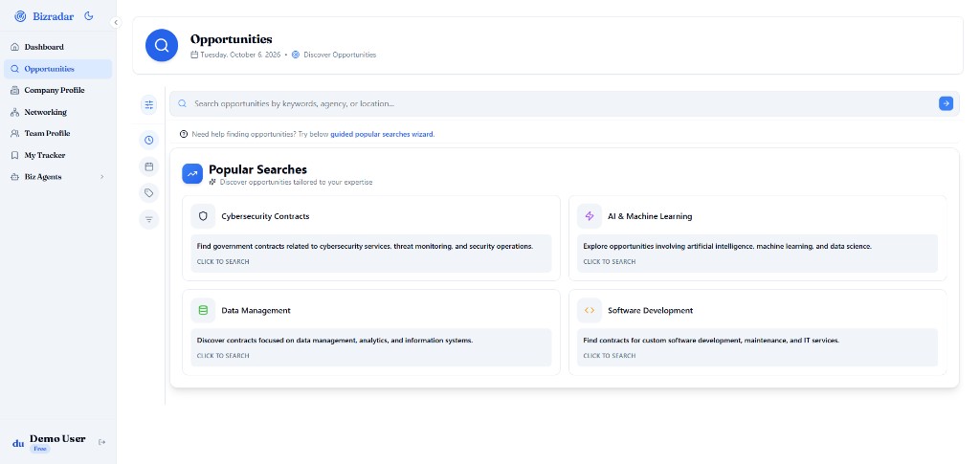Click the sparkle icon before 'Discover opportunities tailored'
This screenshot has height=464, width=980.
click(x=212, y=183)
